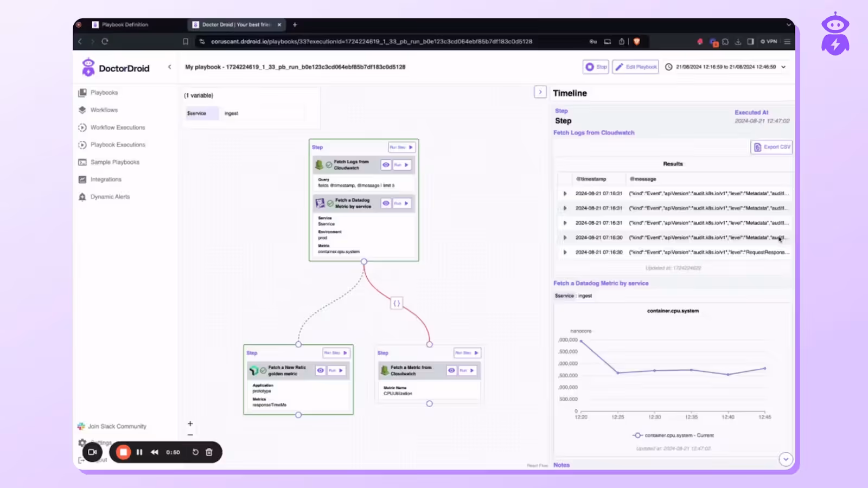This screenshot has height=488, width=868.
Task: Toggle eye on Fetch Logs from Cloudwatch
Action: [386, 165]
